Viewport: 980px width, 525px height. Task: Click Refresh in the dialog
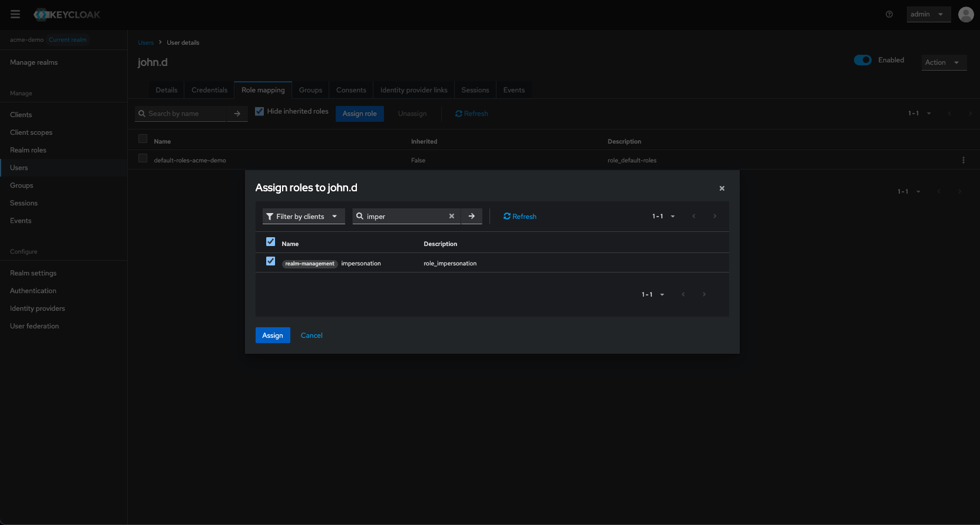[x=520, y=217]
